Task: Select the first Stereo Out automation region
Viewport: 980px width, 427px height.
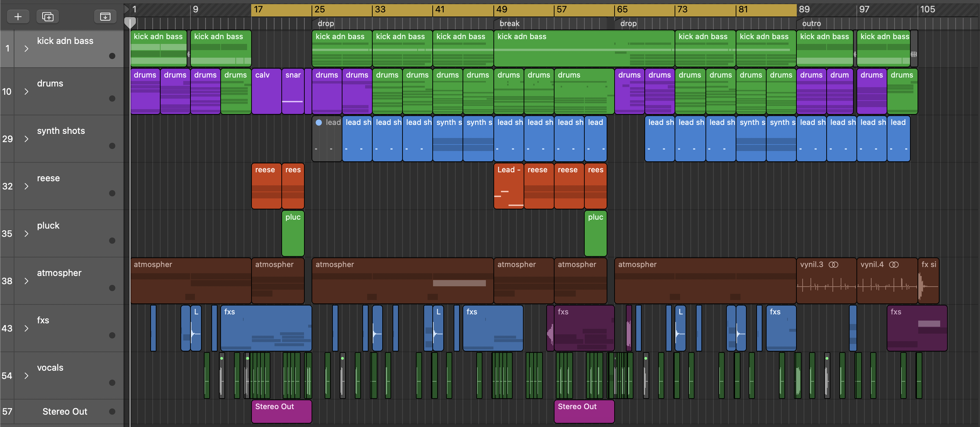Action: click(x=281, y=412)
